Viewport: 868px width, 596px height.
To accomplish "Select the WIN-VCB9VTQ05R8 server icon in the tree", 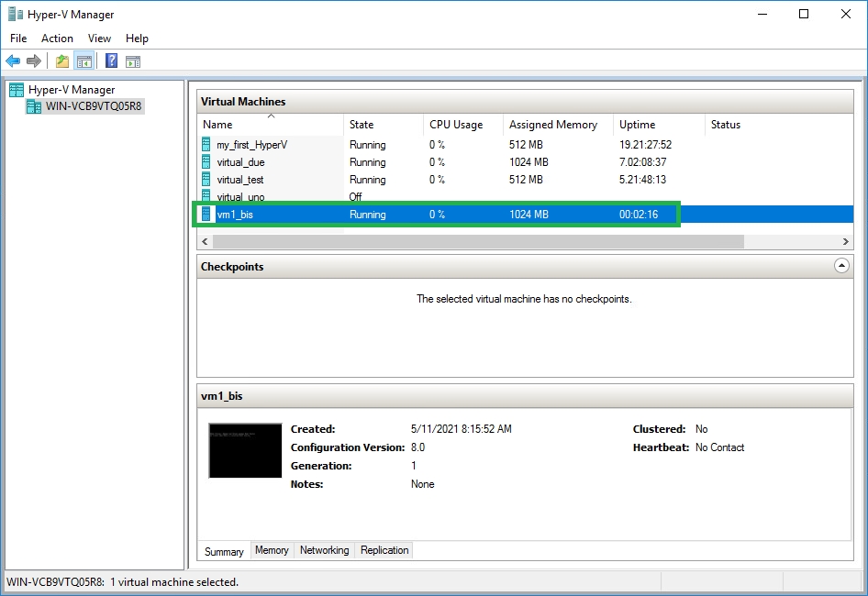I will (35, 106).
